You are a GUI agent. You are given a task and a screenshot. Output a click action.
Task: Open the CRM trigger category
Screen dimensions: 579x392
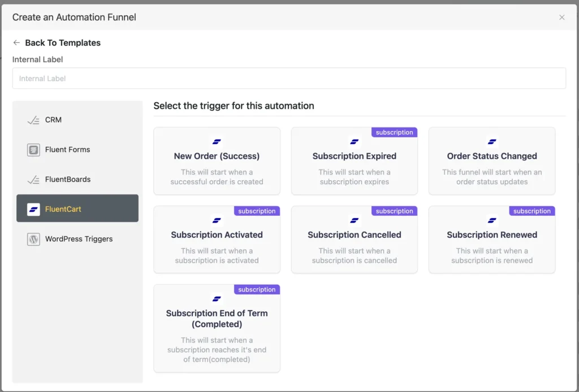coord(53,120)
